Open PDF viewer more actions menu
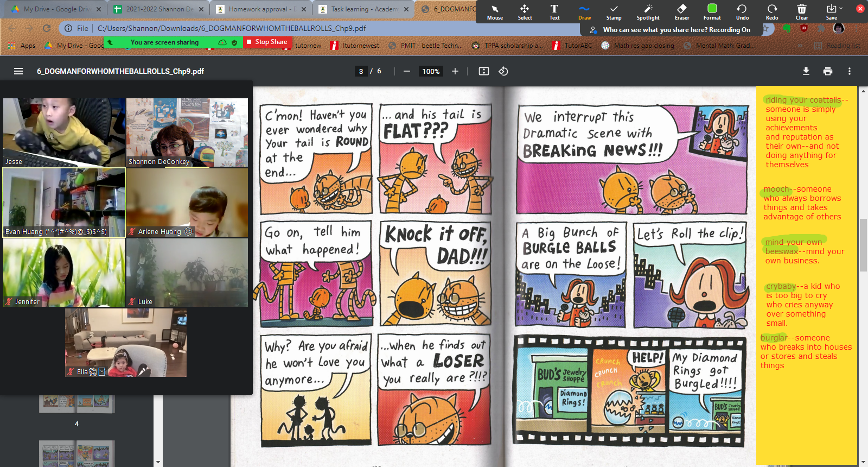Image resolution: width=868 pixels, height=467 pixels. 850,71
